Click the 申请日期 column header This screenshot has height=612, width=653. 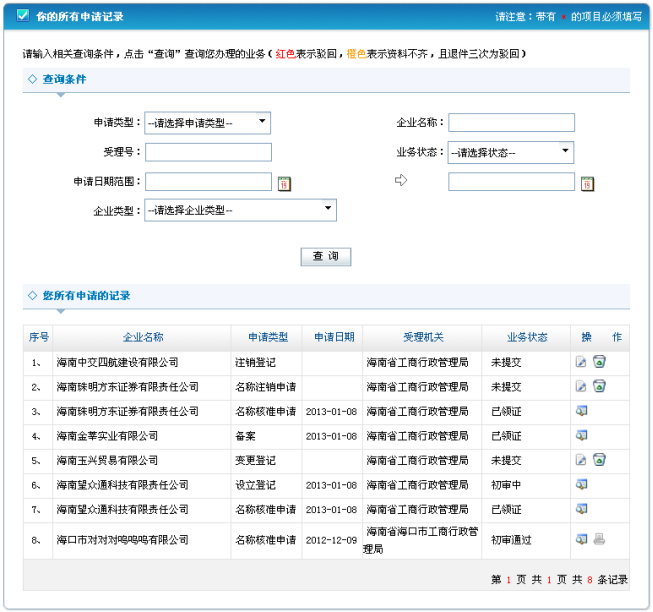click(333, 337)
